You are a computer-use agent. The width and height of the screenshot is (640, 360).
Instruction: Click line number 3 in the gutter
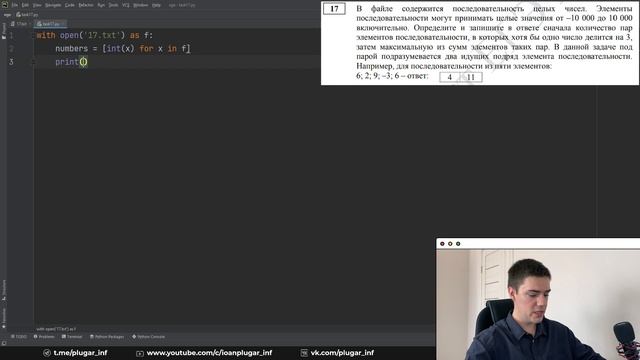click(11, 62)
